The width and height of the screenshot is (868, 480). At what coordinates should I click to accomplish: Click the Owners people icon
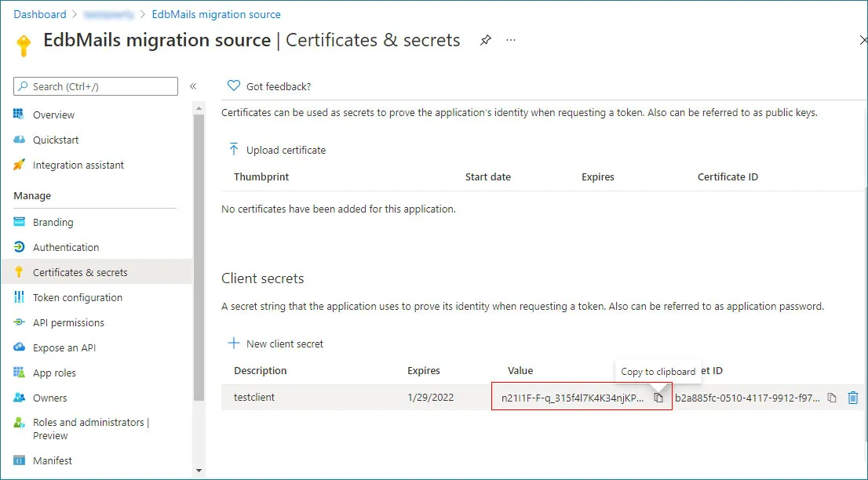pyautogui.click(x=19, y=398)
